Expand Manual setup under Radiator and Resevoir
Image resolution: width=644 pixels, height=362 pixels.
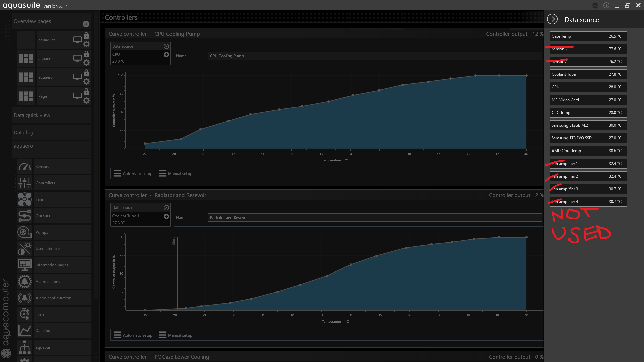click(x=176, y=335)
